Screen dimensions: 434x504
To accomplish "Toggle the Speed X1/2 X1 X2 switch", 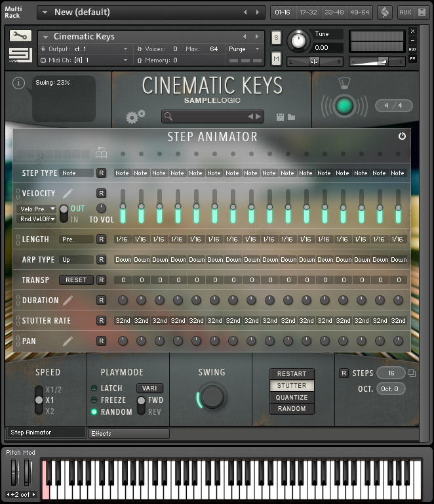I will pyautogui.click(x=39, y=400).
